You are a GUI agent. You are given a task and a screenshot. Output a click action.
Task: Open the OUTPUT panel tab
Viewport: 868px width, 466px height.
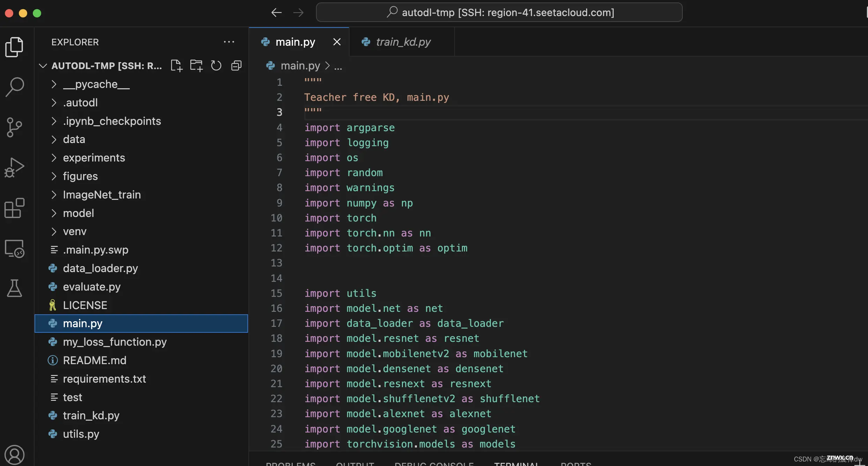click(355, 464)
